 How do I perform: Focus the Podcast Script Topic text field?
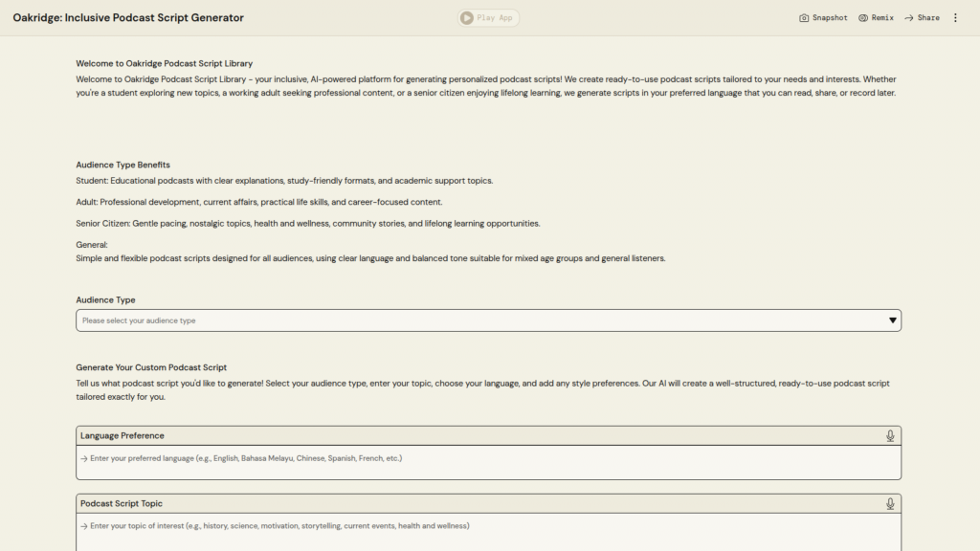click(488, 530)
